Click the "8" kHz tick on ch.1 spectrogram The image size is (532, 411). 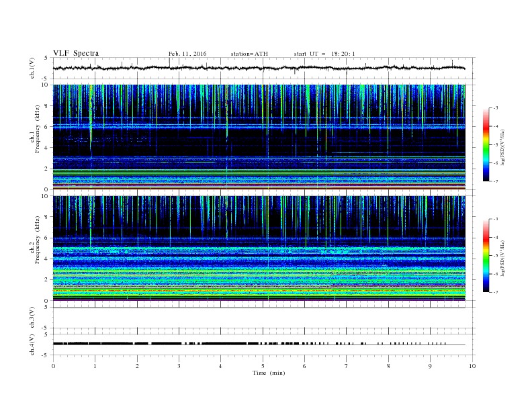point(46,106)
